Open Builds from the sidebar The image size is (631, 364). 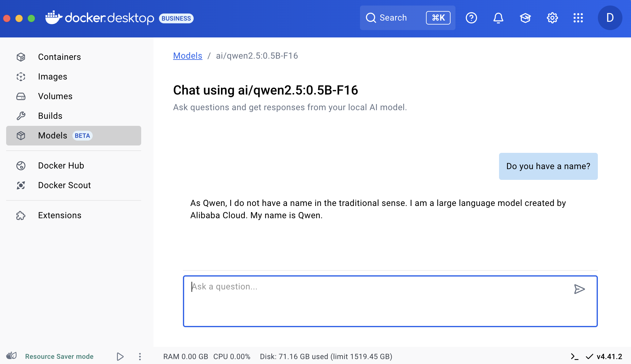pyautogui.click(x=50, y=116)
